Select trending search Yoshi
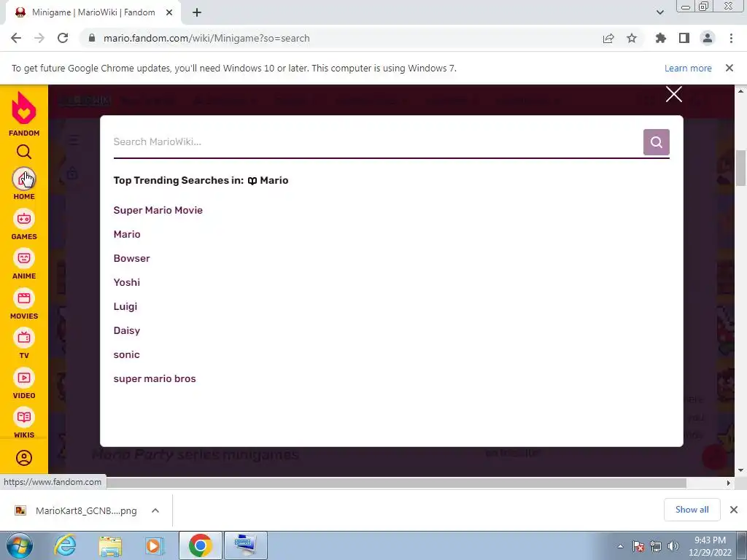747x560 pixels. 126,282
